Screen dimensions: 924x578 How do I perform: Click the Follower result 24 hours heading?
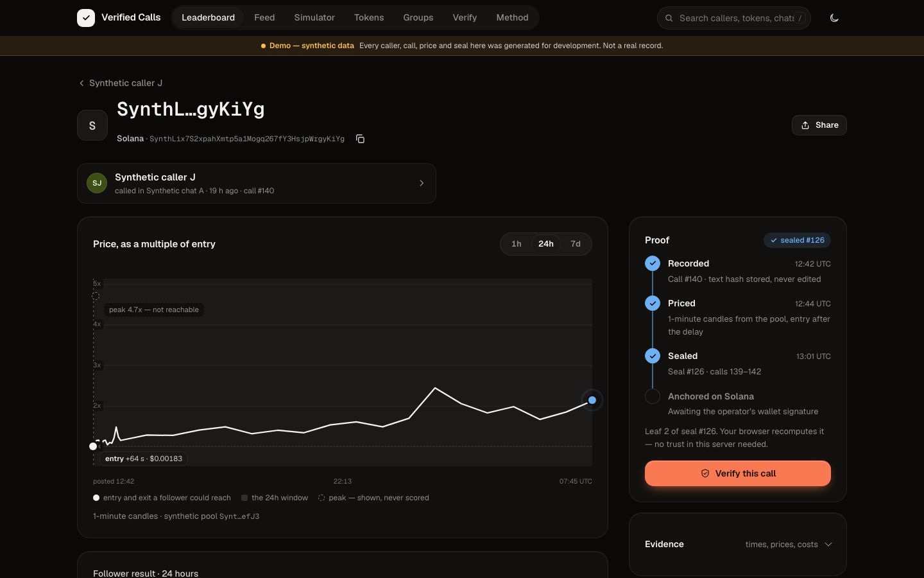point(146,574)
